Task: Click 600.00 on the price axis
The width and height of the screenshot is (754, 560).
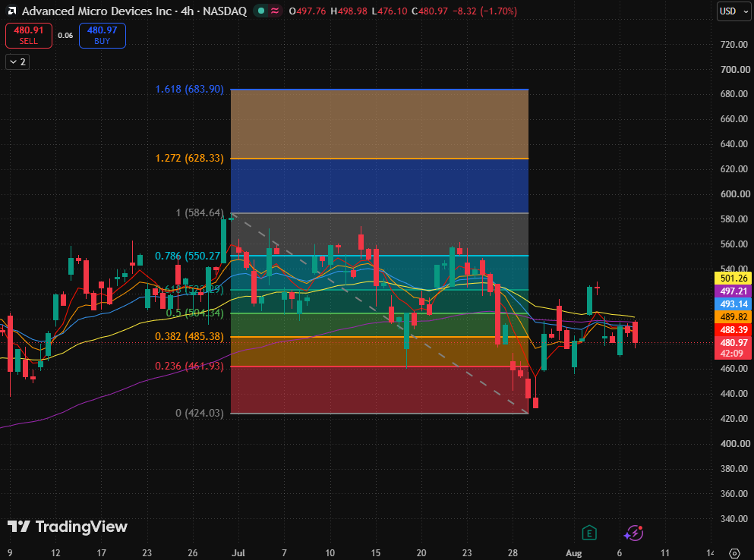Action: (x=735, y=193)
